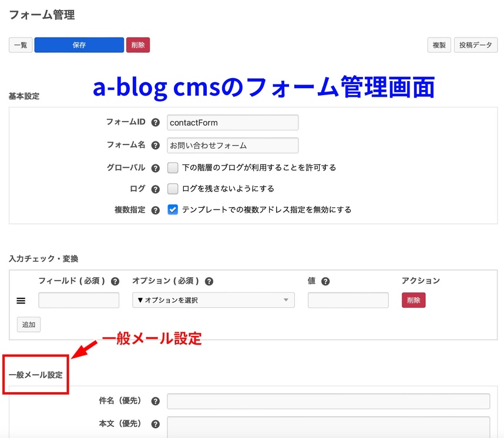The image size is (504, 438).
Task: Click help icon next to フォームID
Action: pos(156,123)
